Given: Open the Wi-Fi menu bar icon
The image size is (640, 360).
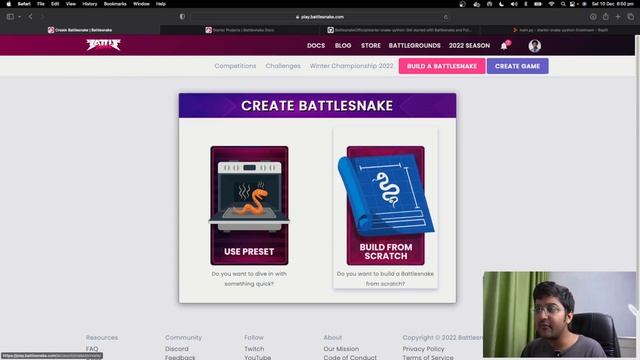Looking at the screenshot, I should click(x=551, y=4).
